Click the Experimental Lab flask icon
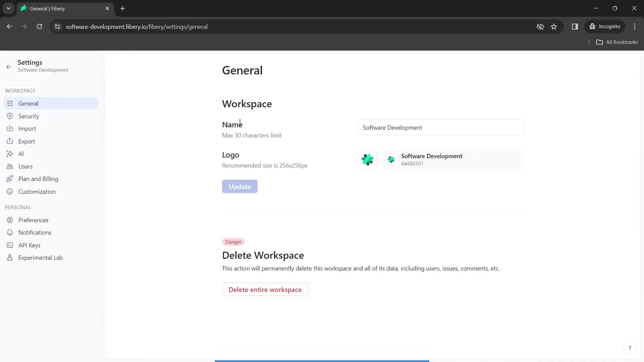 10,257
